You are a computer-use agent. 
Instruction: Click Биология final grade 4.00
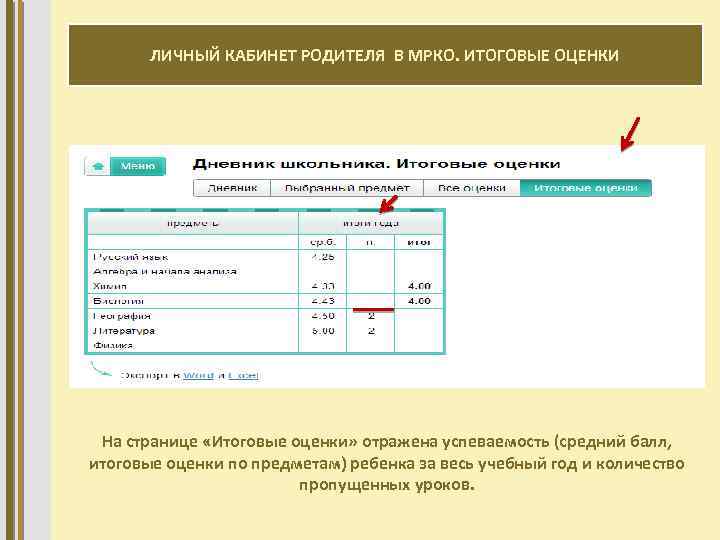pyautogui.click(x=419, y=301)
